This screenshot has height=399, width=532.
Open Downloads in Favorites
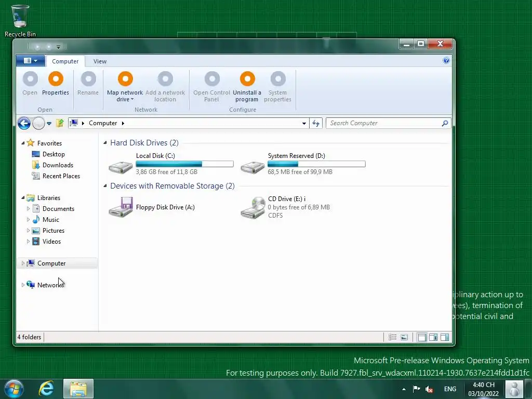coord(52,165)
